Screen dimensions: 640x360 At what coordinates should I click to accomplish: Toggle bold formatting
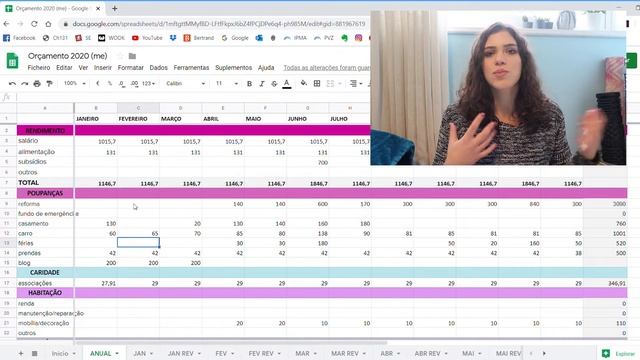coord(249,84)
